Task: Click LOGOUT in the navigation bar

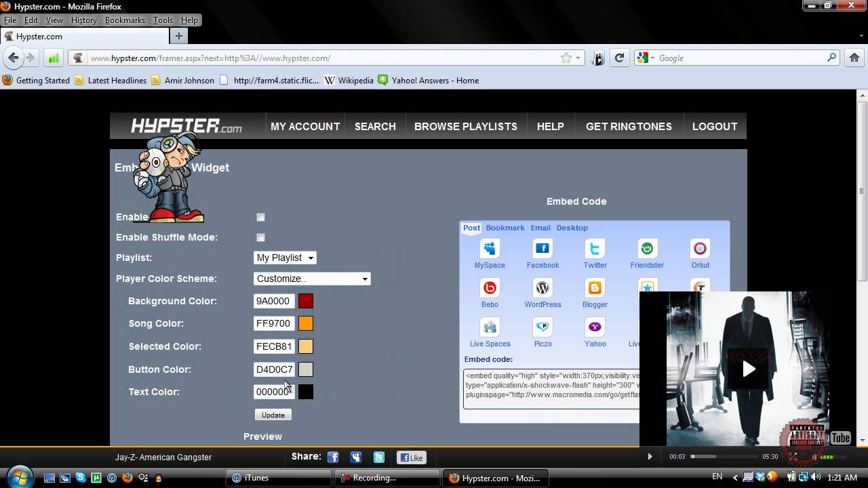Action: [x=715, y=127]
